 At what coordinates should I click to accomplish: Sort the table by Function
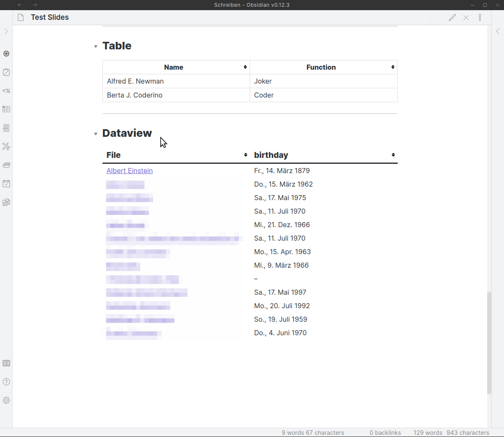(x=393, y=67)
